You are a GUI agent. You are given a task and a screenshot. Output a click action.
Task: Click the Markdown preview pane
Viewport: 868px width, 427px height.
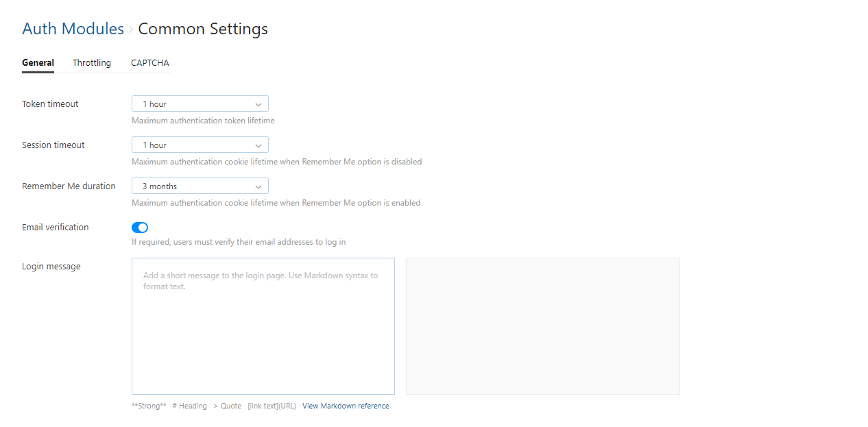click(x=542, y=326)
